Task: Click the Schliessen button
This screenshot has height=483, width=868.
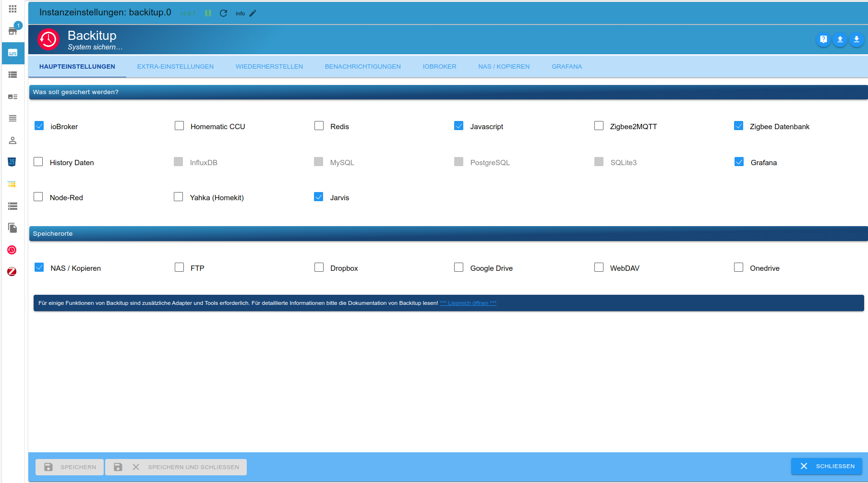Action: tap(827, 466)
